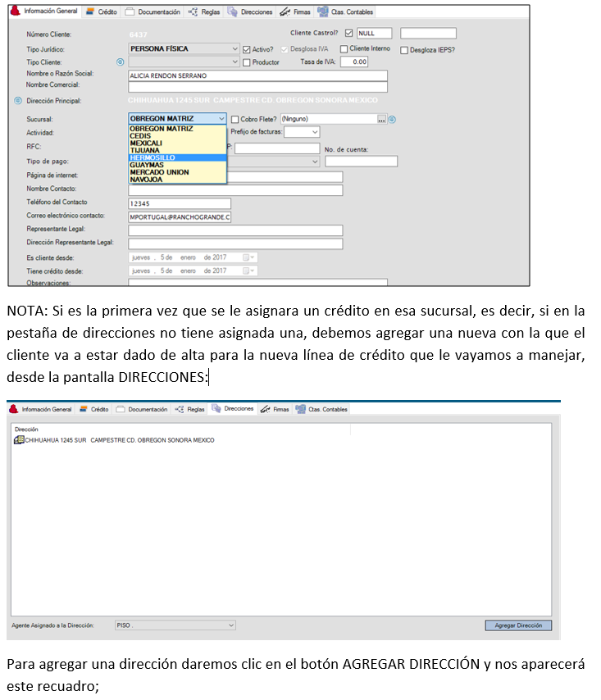This screenshot has height=700, width=601.
Task: Choose CEDIS from the Sucursal list
Action: tap(177, 136)
